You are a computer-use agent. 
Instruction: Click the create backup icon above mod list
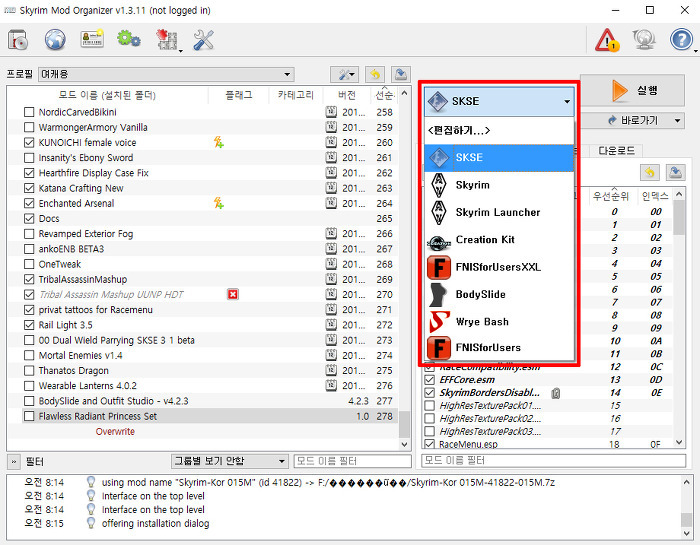[x=401, y=74]
